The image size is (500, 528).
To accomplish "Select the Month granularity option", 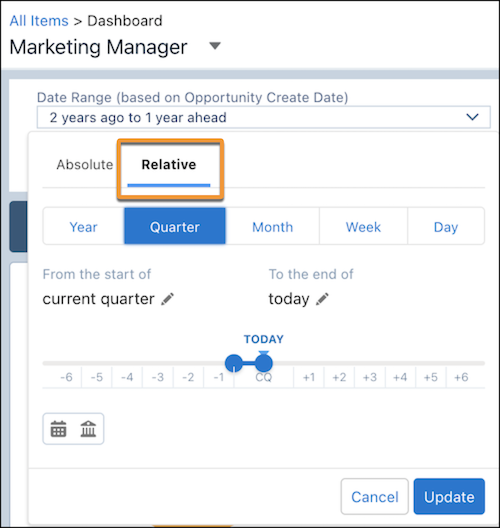I will click(272, 227).
